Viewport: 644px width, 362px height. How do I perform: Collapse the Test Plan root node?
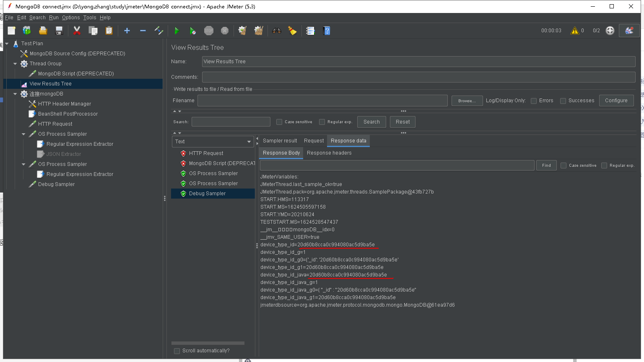click(7, 44)
